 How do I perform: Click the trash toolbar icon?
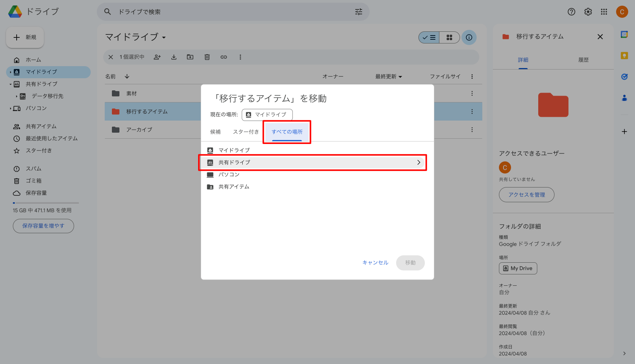point(207,57)
